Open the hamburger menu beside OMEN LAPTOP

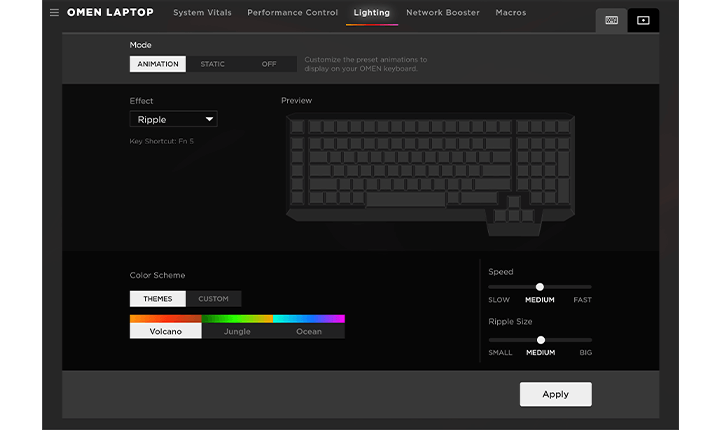click(54, 13)
